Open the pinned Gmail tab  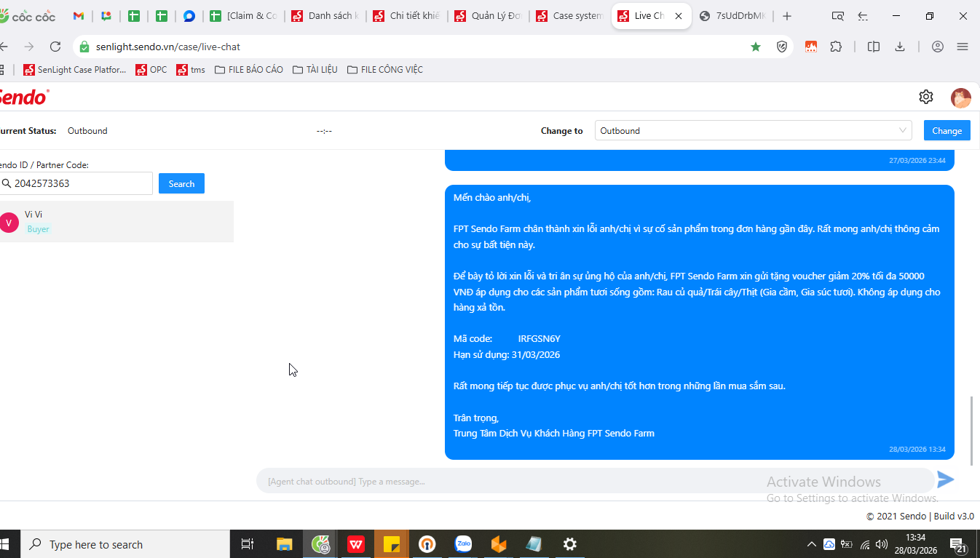(x=79, y=16)
